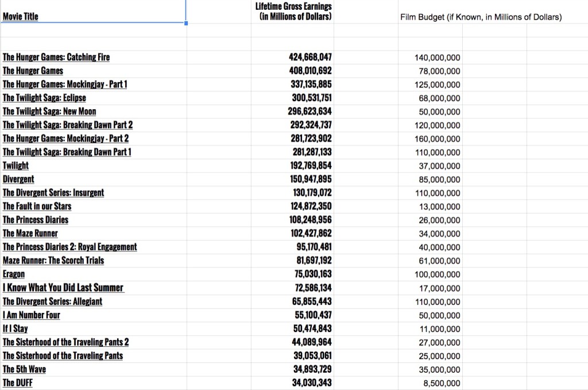Open The 5th Wave link

[24, 369]
